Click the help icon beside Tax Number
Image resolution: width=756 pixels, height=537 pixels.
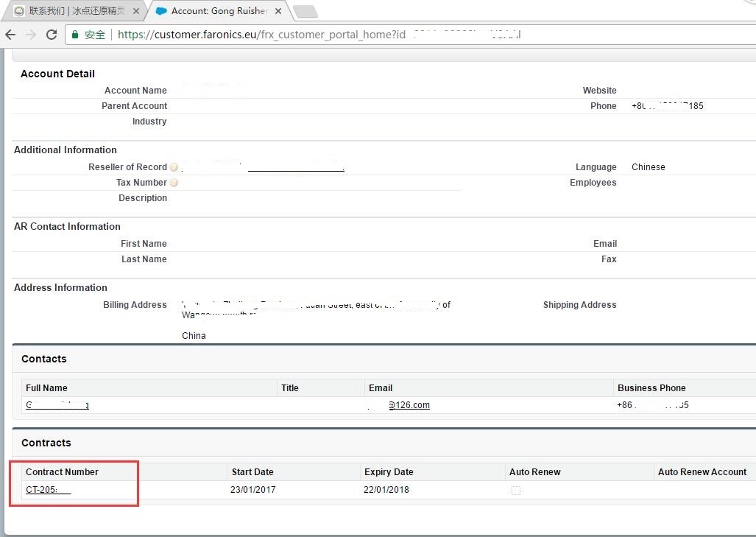(x=174, y=183)
